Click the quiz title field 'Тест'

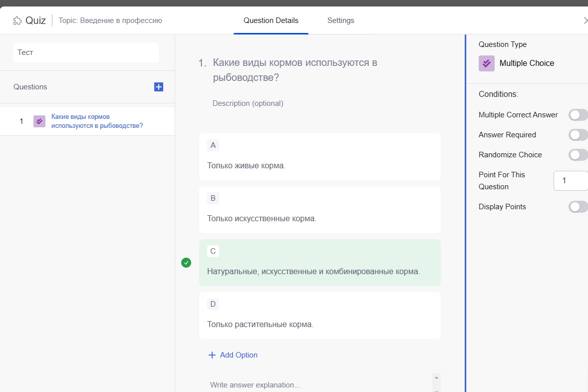click(x=86, y=52)
